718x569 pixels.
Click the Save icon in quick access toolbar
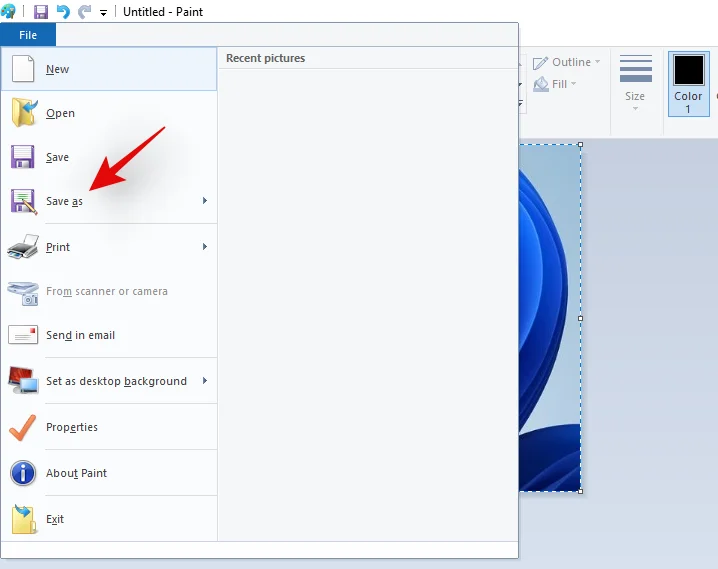pyautogui.click(x=41, y=12)
